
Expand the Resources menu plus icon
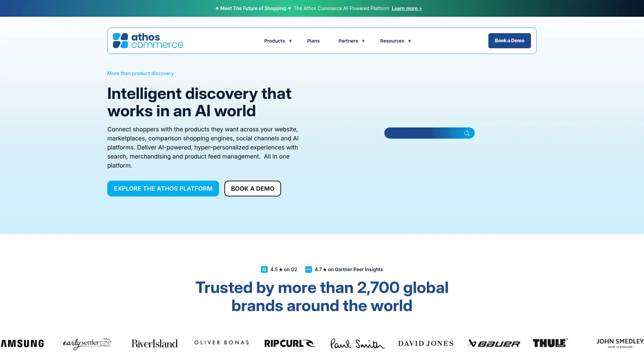(410, 41)
